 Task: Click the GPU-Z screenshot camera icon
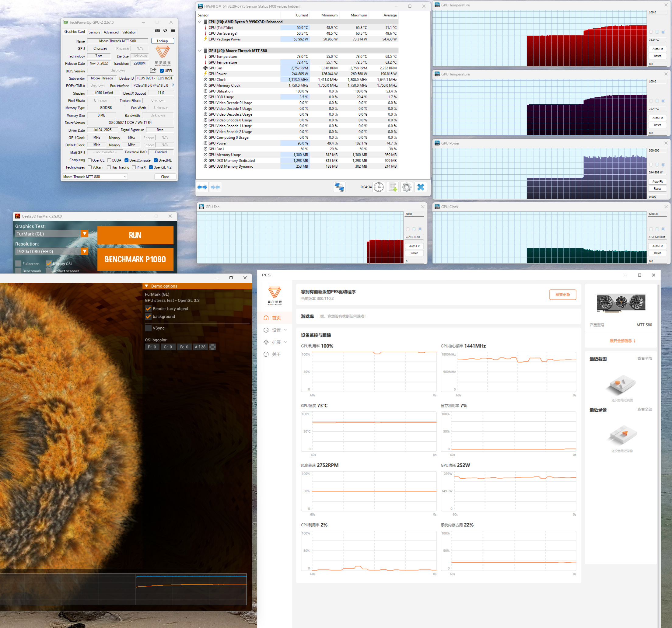coord(157,30)
